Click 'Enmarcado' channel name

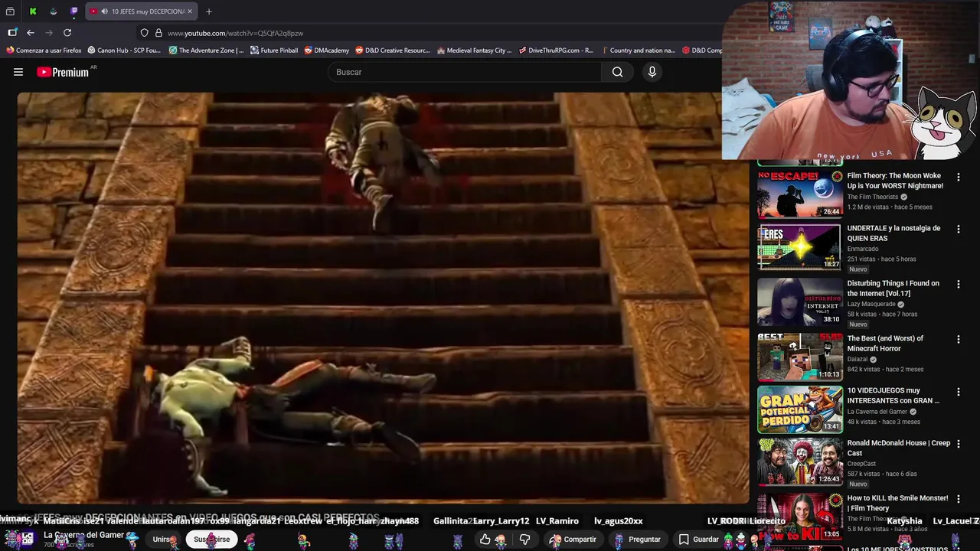(x=863, y=249)
